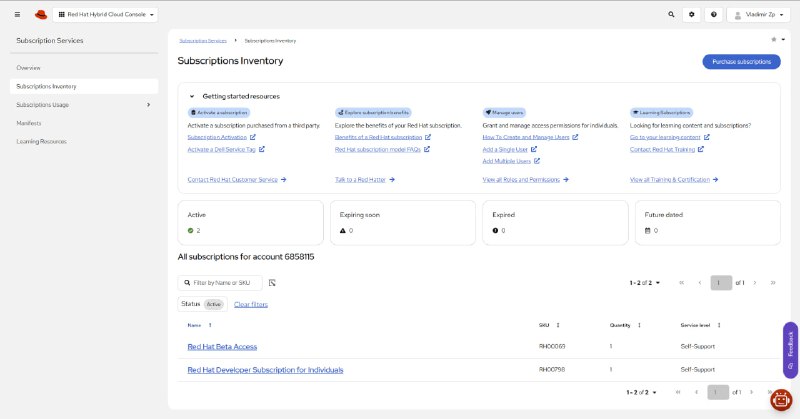Open Red Hat subscription model FAQs link
Image resolution: width=800 pixels, height=419 pixels.
point(382,150)
